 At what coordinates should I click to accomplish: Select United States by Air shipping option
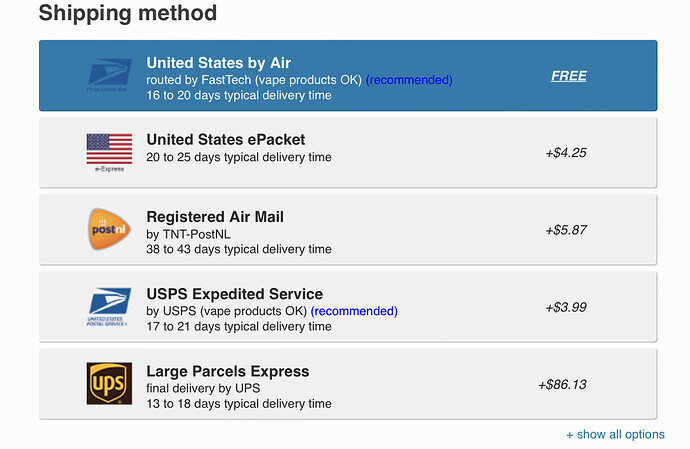coord(348,76)
